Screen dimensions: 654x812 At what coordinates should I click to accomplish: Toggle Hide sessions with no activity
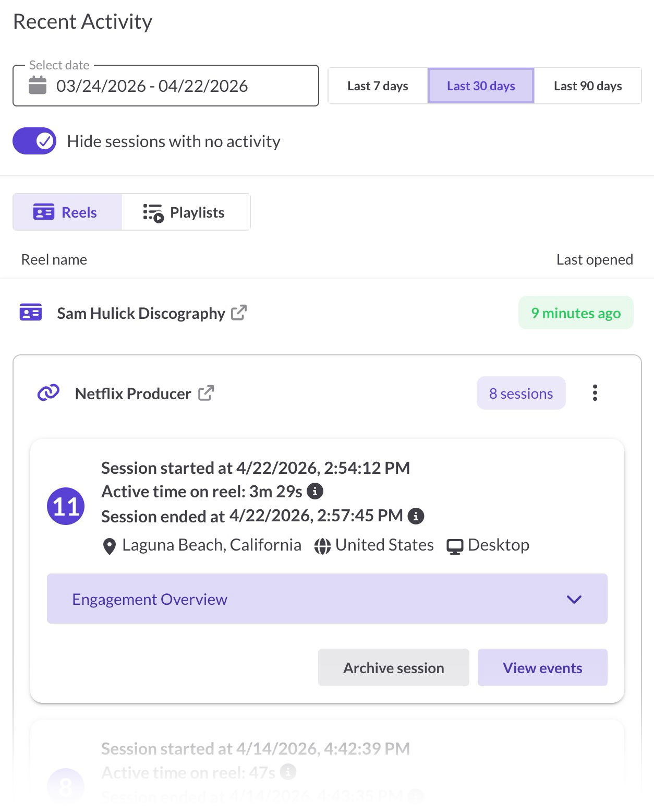tap(34, 141)
